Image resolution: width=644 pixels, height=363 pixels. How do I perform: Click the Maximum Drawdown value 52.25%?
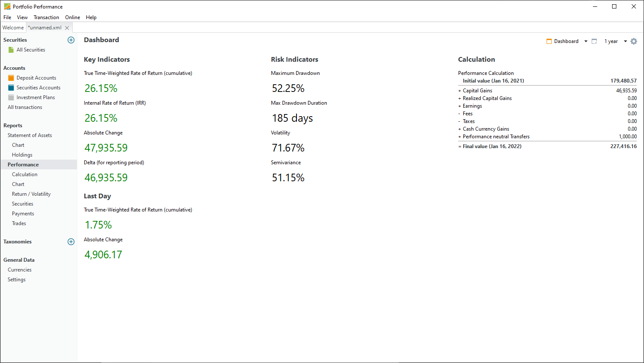click(x=288, y=88)
